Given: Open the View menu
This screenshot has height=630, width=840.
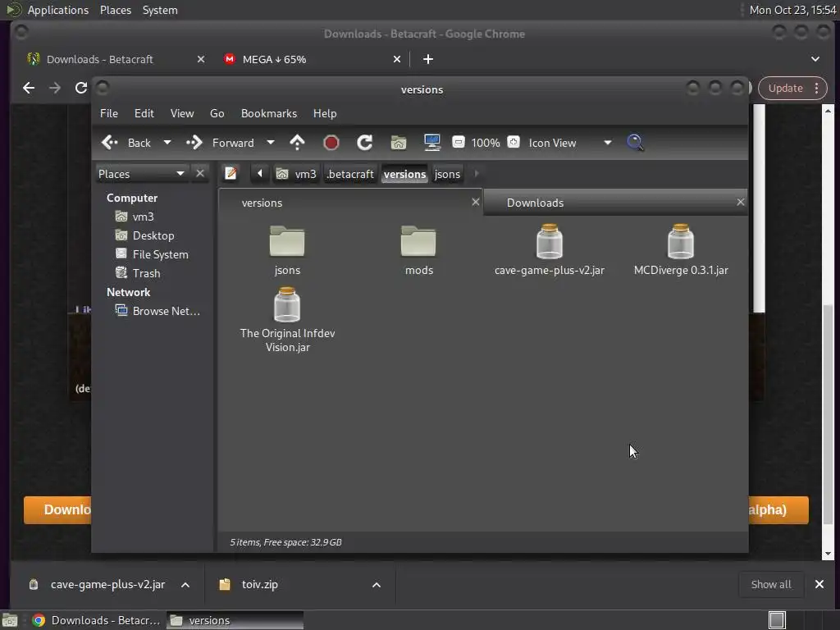Looking at the screenshot, I should pos(182,113).
